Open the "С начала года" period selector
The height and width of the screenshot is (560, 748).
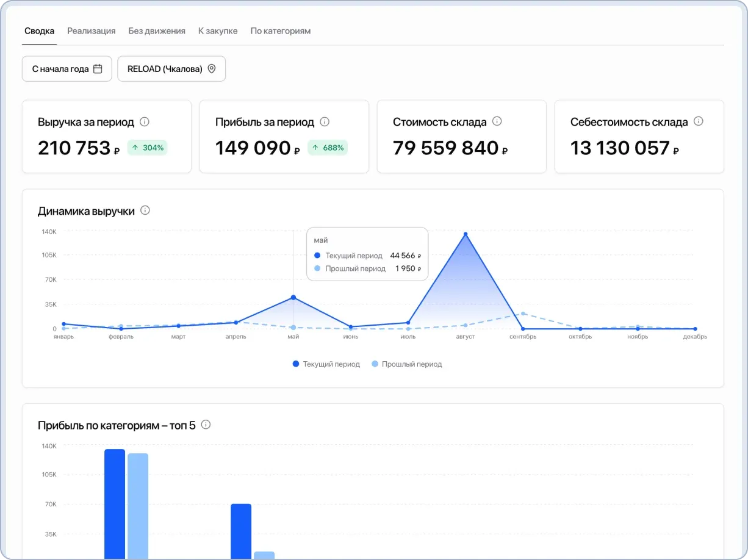pyautogui.click(x=67, y=68)
